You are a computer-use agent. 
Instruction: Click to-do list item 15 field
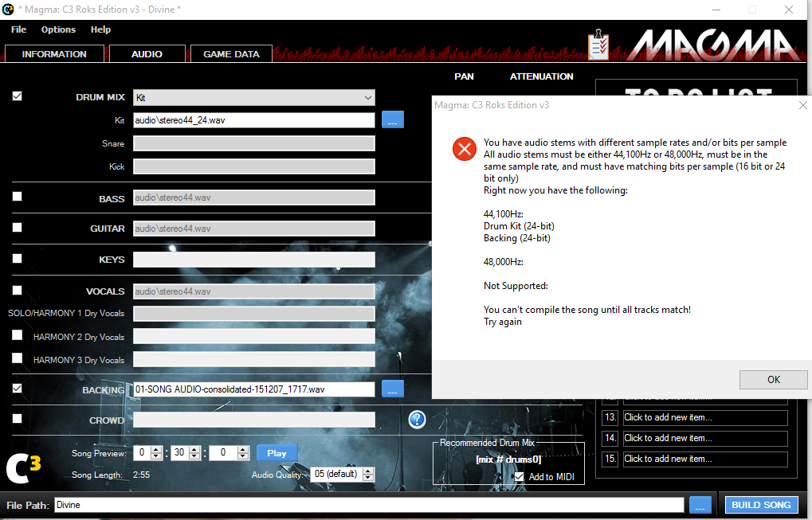pyautogui.click(x=705, y=459)
